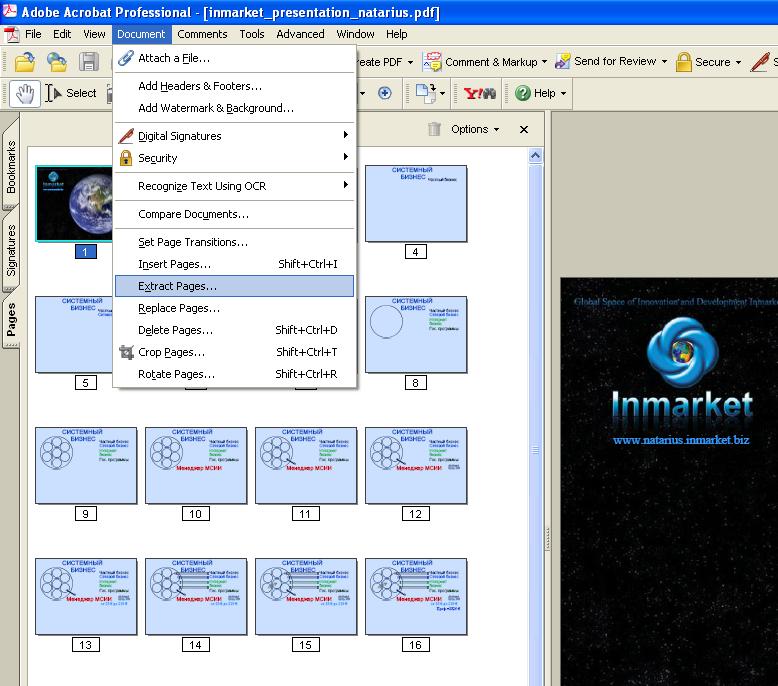Open the Advanced menu
The image size is (778, 686).
(x=300, y=34)
